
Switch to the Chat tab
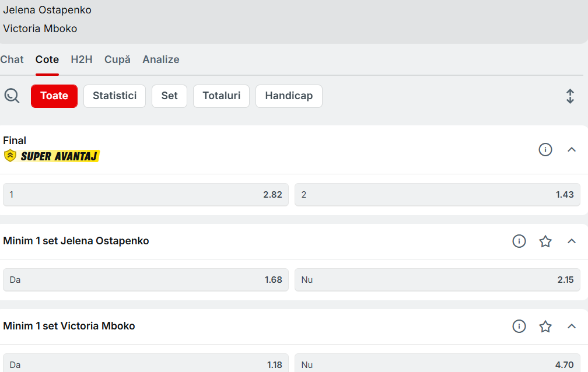click(x=12, y=59)
